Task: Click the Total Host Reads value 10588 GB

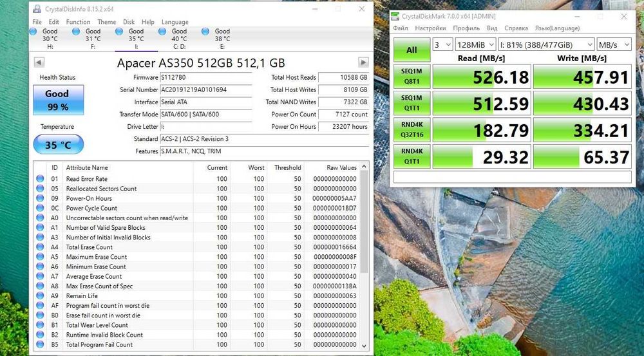Action: point(343,77)
